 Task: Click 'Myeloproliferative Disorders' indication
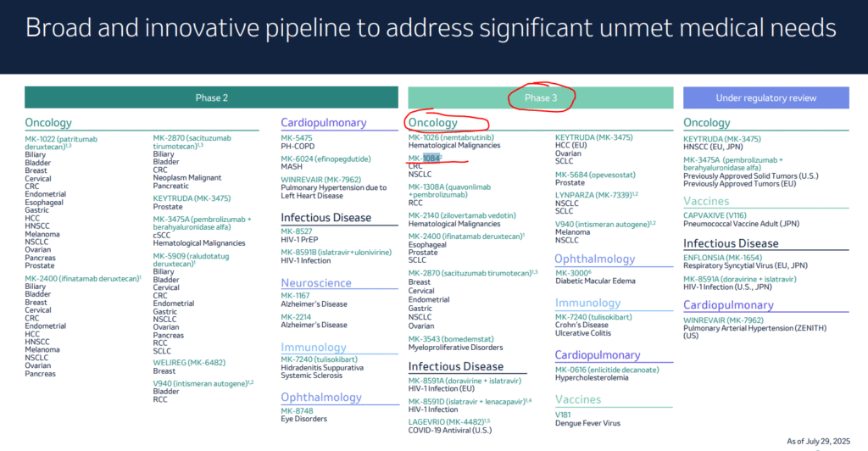pyautogui.click(x=455, y=348)
